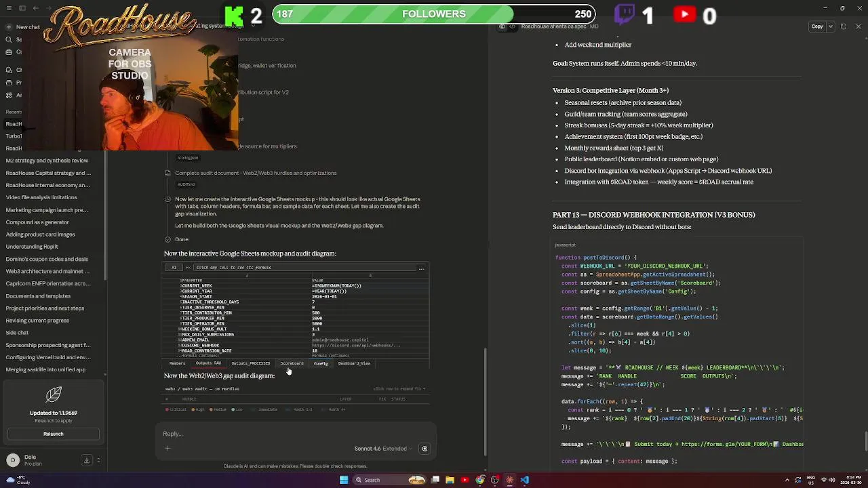
Task: Open the Sonnet 4.6 Extended model selector
Action: 383,449
